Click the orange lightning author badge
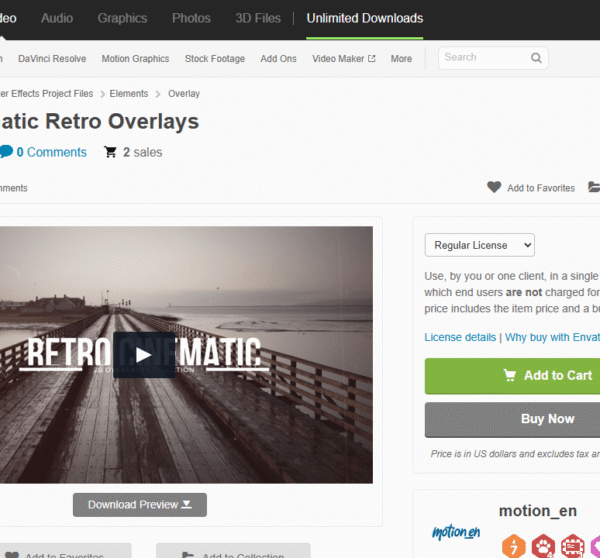The width and height of the screenshot is (600, 558). pyautogui.click(x=514, y=546)
